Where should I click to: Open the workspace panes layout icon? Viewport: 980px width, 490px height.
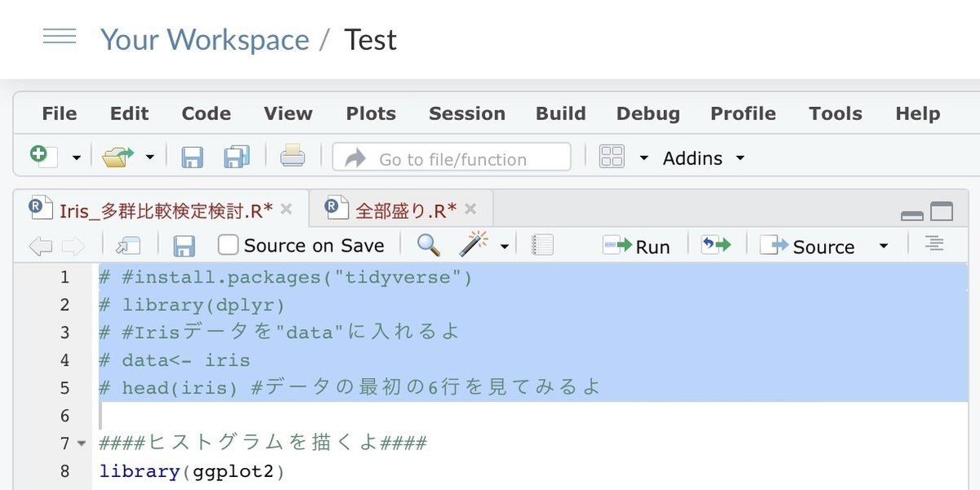click(x=611, y=157)
